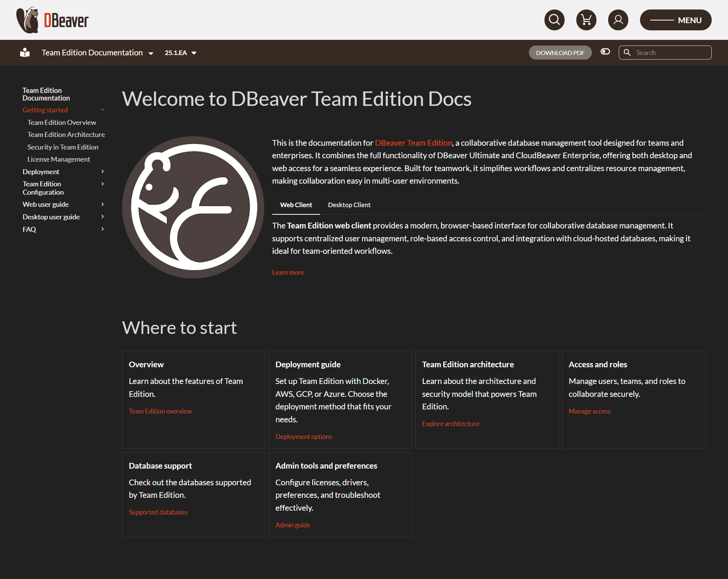Expand the Deployment sidebar section
Image resolution: width=728 pixels, height=579 pixels.
click(102, 171)
